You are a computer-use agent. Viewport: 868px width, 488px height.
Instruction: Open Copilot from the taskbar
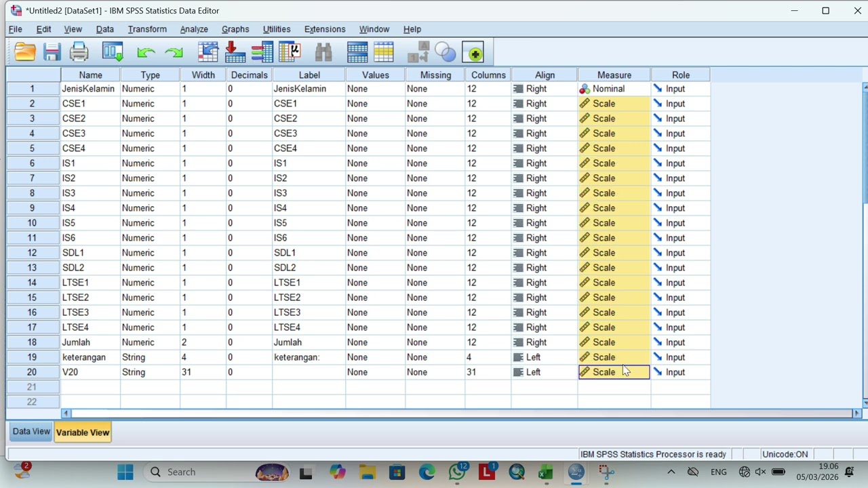coord(337,472)
